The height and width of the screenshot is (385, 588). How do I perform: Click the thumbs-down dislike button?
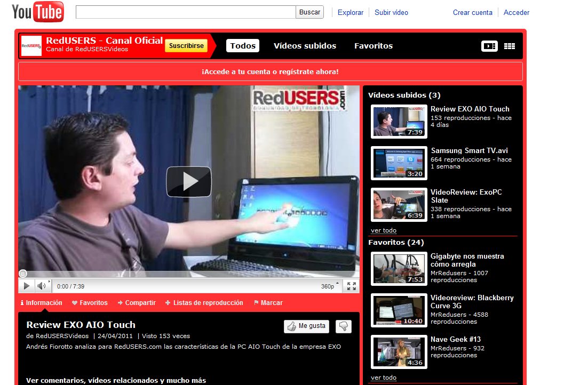coord(343,326)
